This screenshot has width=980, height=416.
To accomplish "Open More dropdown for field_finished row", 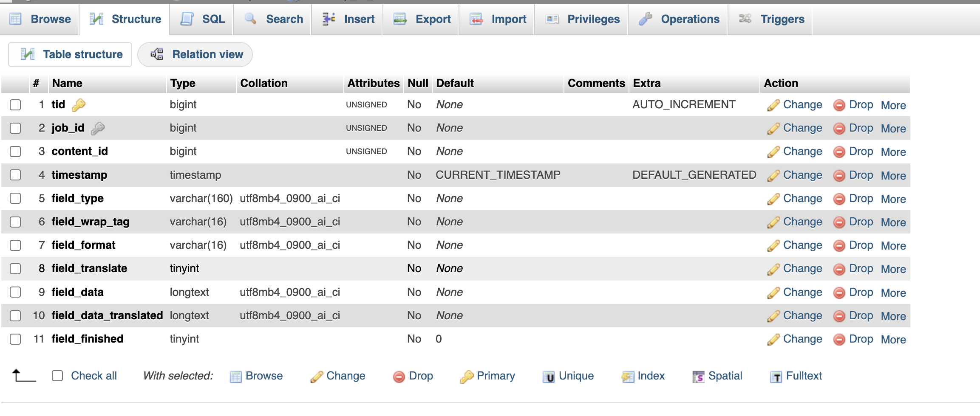I will [x=893, y=340].
